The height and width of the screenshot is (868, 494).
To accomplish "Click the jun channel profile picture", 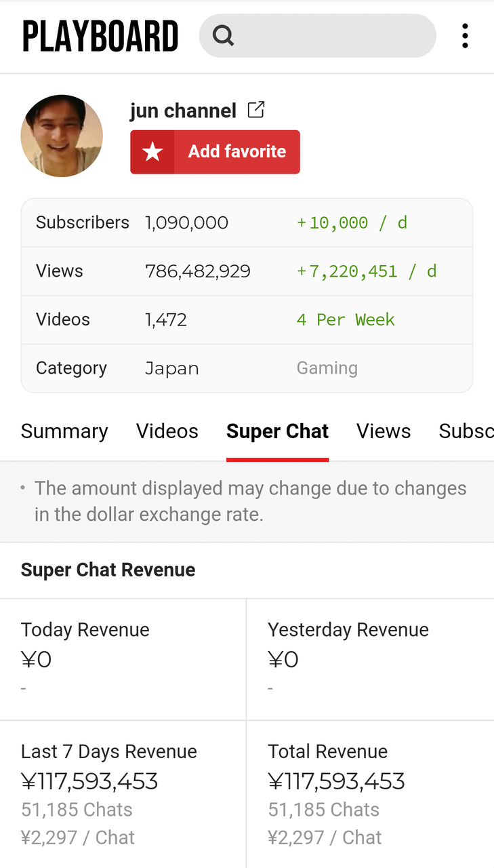I will (62, 136).
